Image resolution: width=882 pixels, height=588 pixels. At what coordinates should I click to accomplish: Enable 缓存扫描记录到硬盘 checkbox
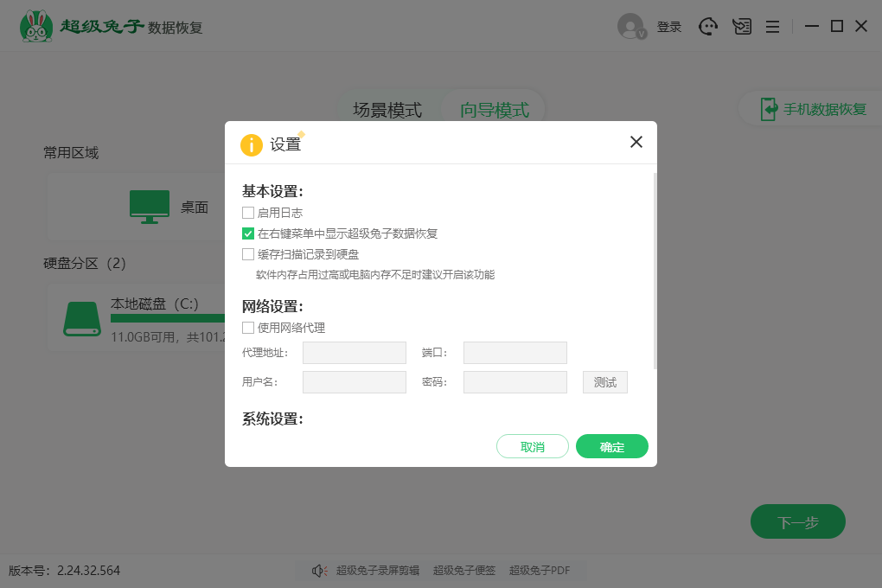click(248, 254)
